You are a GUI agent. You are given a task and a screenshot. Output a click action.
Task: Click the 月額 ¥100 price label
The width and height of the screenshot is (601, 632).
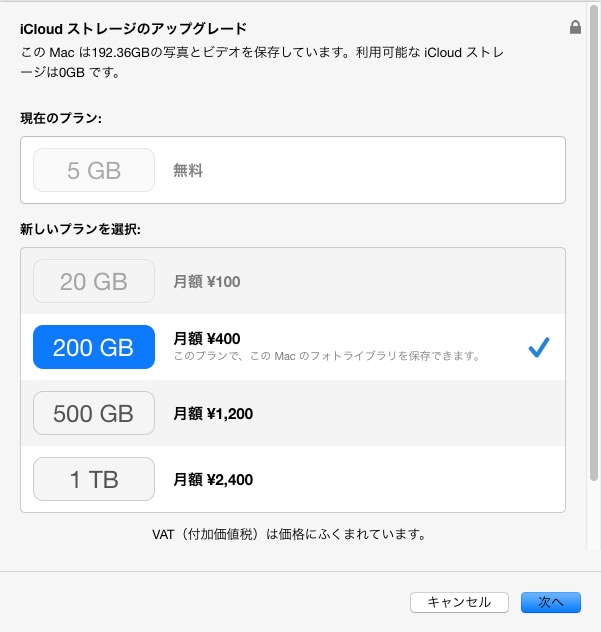tap(207, 282)
